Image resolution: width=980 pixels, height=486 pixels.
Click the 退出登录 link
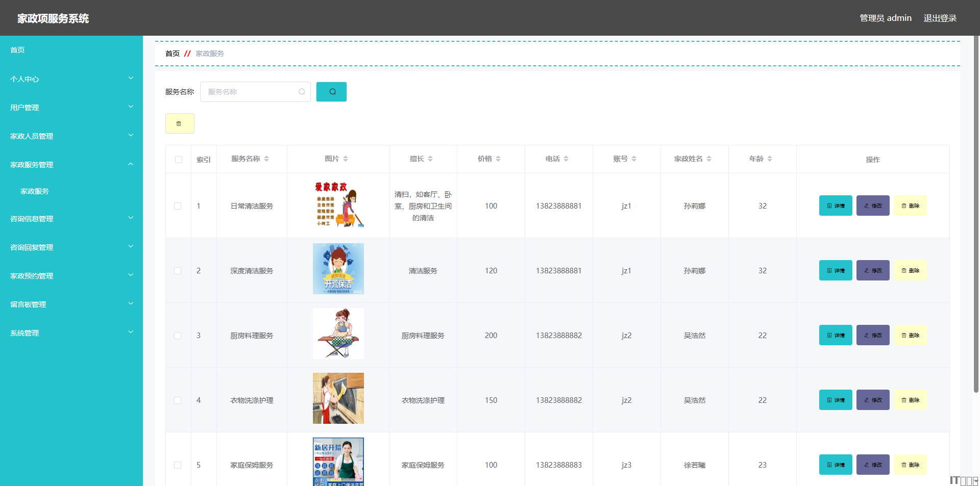(940, 18)
